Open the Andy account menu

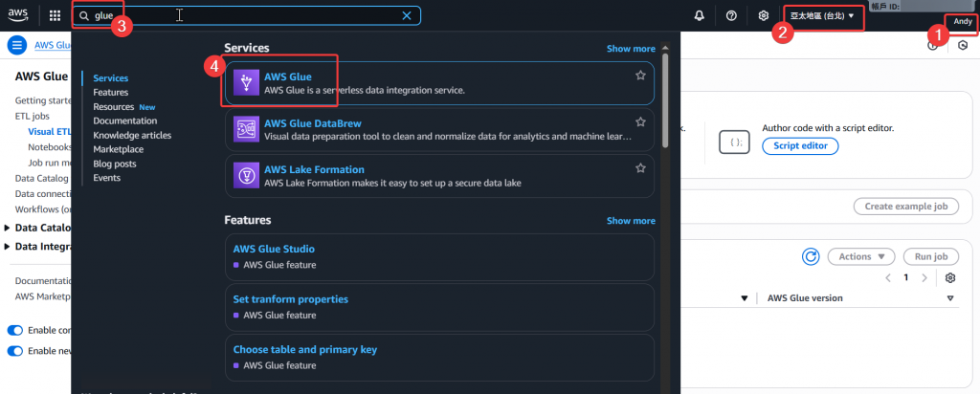963,21
